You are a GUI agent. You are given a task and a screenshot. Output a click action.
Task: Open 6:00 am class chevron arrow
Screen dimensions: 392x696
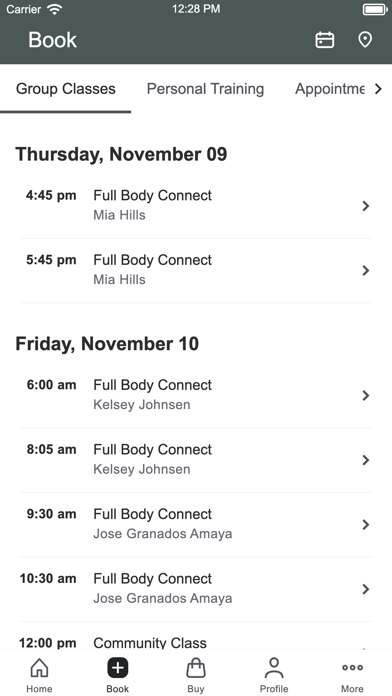(x=366, y=395)
